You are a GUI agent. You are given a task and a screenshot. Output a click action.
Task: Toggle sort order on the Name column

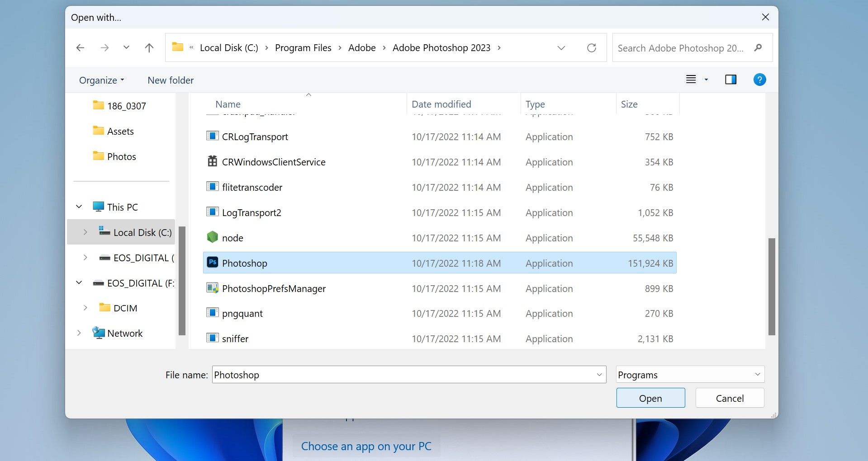[x=228, y=104]
